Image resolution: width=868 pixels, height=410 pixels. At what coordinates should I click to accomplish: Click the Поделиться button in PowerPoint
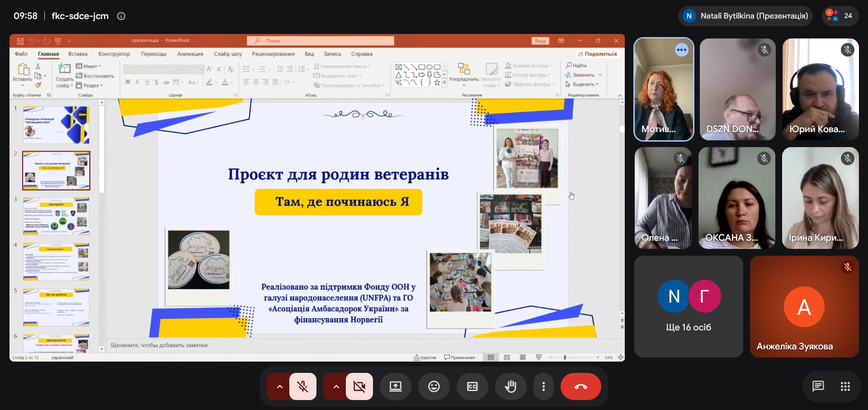click(x=597, y=54)
